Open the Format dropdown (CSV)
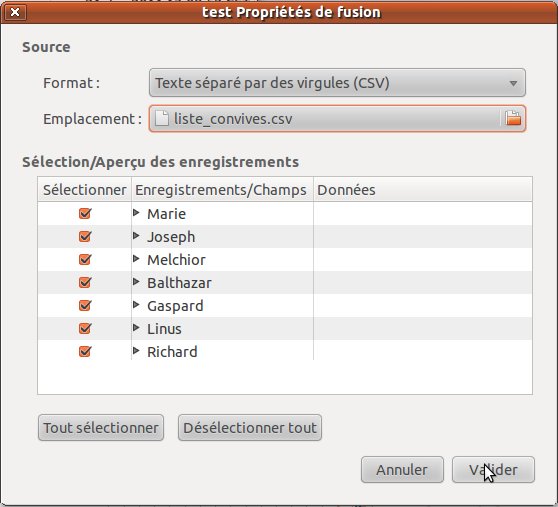 [337, 83]
